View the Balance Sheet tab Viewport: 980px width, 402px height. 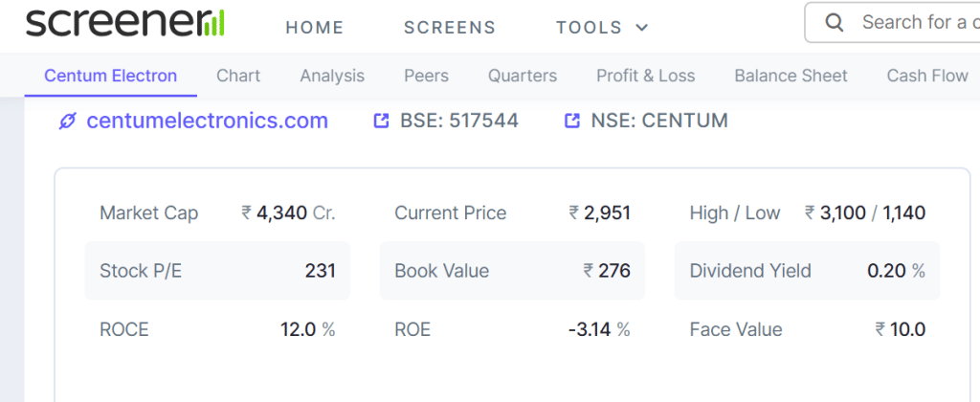pyautogui.click(x=791, y=76)
